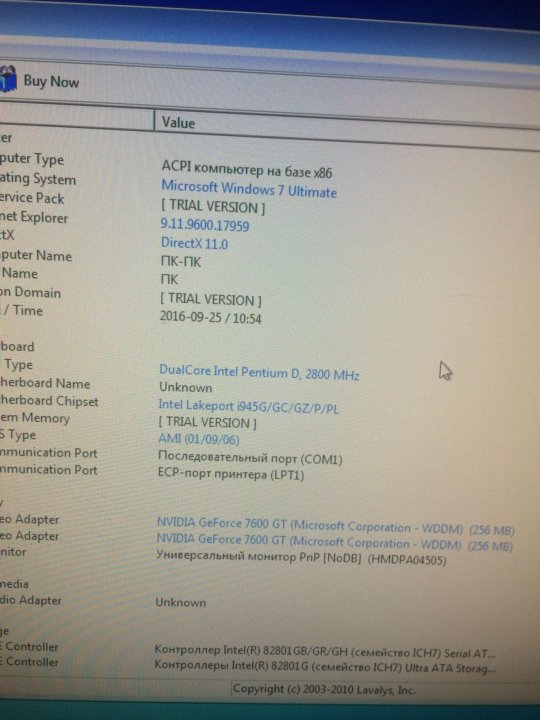Click the Date / Time field label
Viewport: 540px width, 720px height.
22,310
